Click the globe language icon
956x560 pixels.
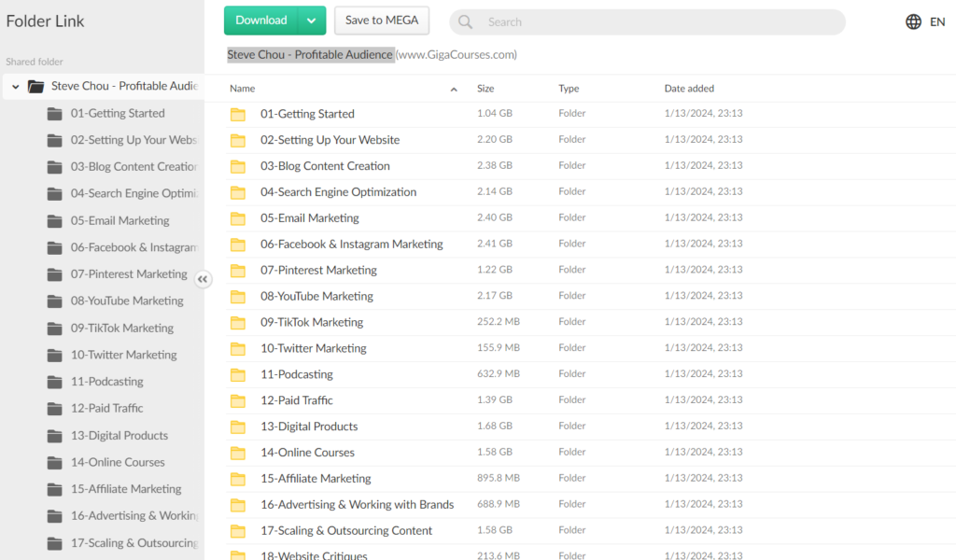tap(913, 21)
